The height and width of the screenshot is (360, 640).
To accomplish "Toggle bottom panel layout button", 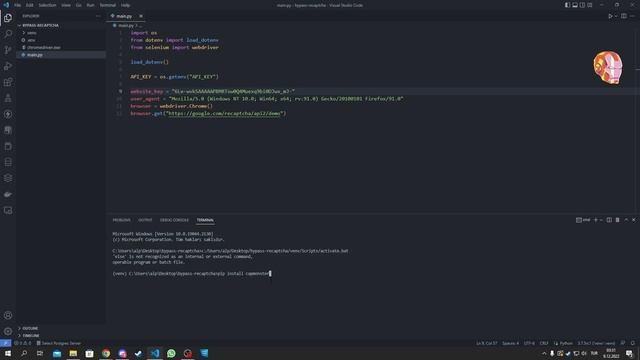I will point(575,5).
